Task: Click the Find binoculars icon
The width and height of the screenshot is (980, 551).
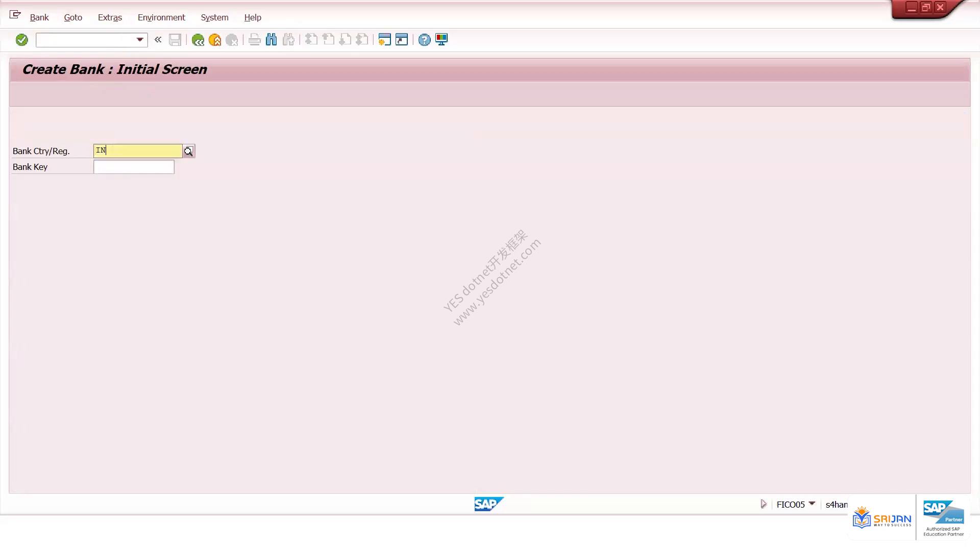Action: click(272, 40)
